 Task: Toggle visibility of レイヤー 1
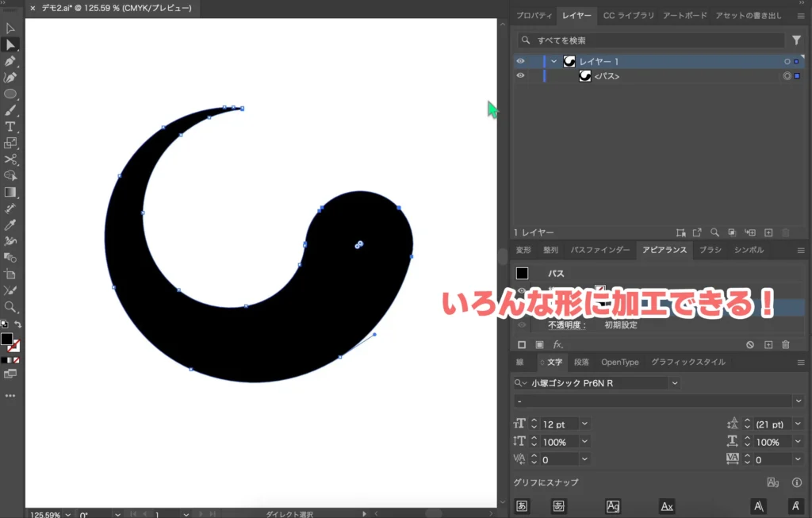(x=521, y=61)
